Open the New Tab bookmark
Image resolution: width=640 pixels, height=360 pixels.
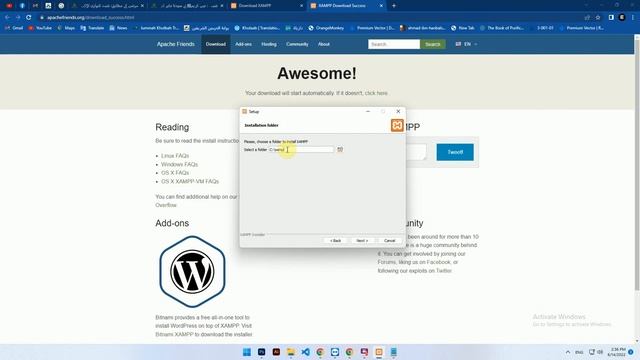coord(463,28)
